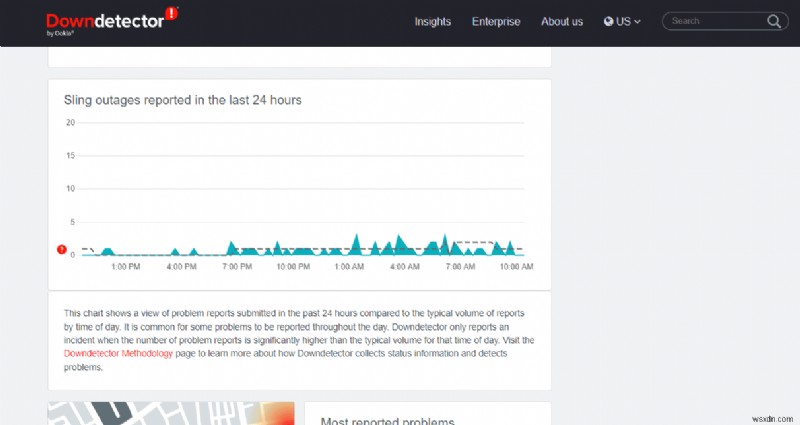
Task: Click the globe icon beside US
Action: [x=608, y=21]
